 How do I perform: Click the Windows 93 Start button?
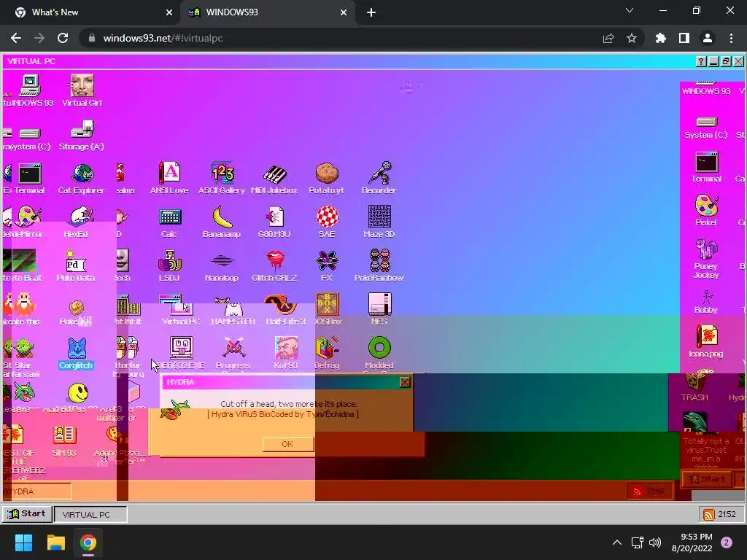[28, 514]
